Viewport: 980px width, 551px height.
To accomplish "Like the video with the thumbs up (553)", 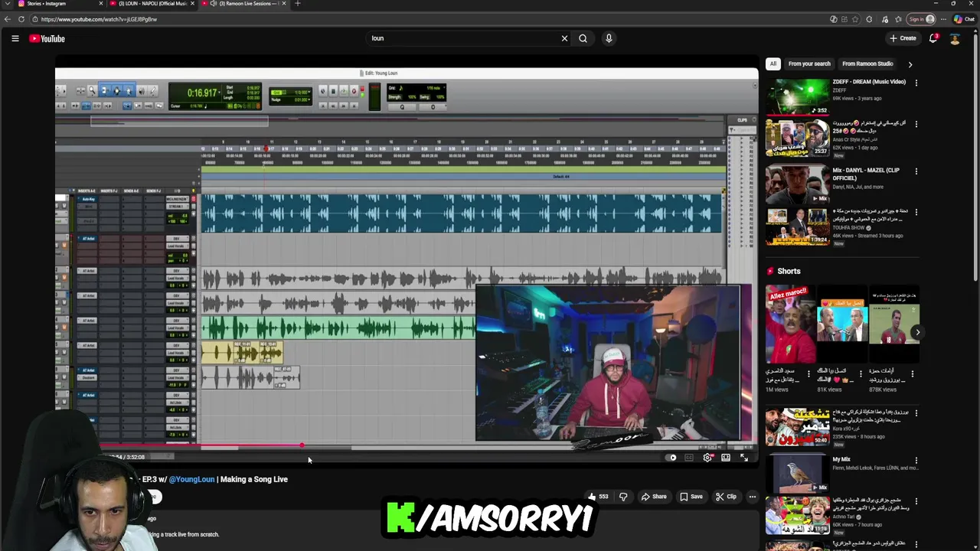I will click(x=598, y=497).
